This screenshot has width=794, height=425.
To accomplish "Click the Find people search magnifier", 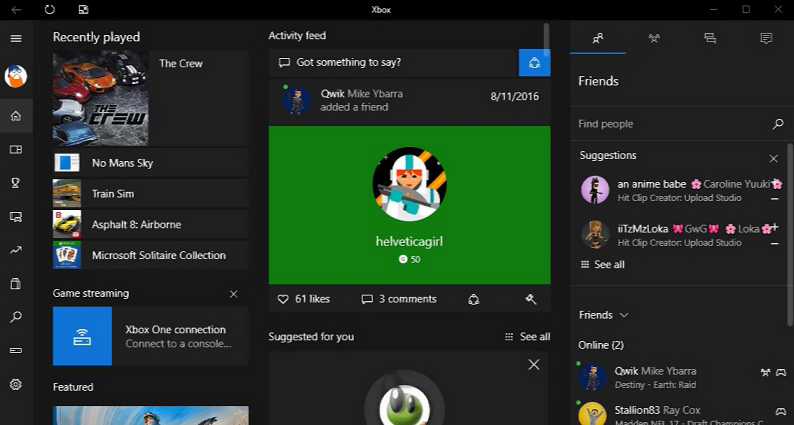I will [x=778, y=124].
